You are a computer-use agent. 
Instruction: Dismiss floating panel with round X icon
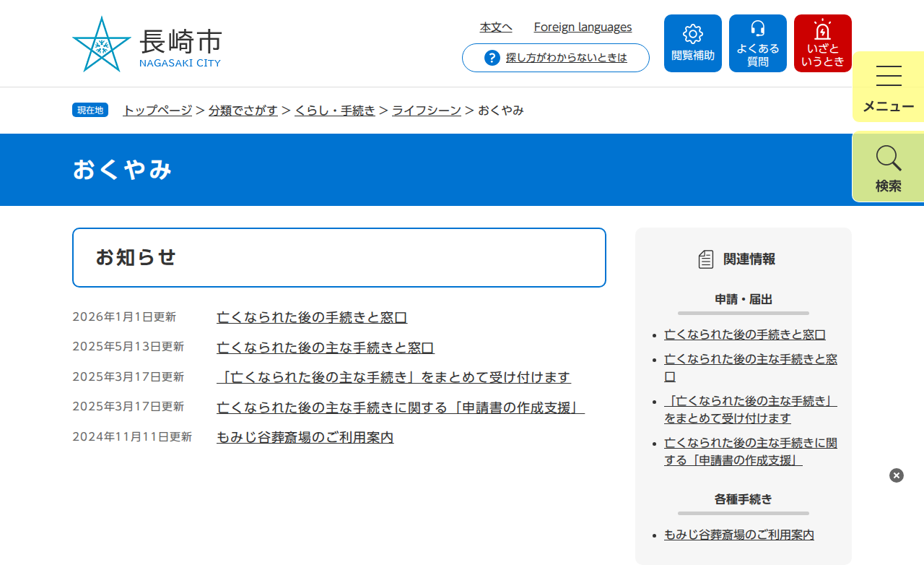tap(897, 475)
